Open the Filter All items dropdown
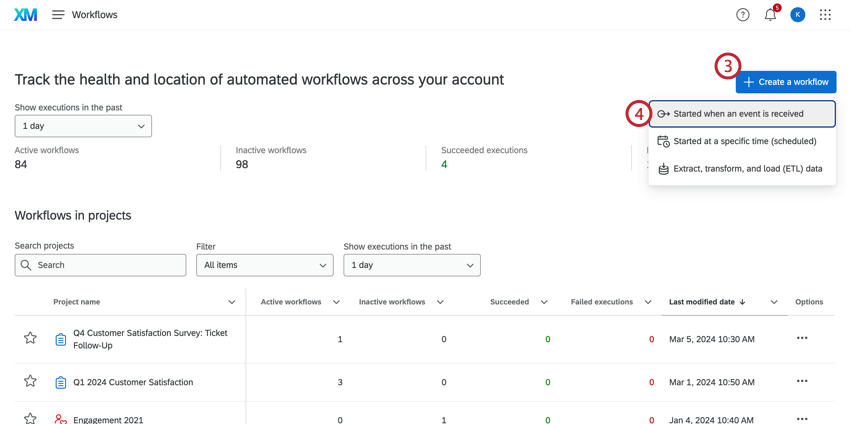The image size is (852, 424). (x=265, y=265)
